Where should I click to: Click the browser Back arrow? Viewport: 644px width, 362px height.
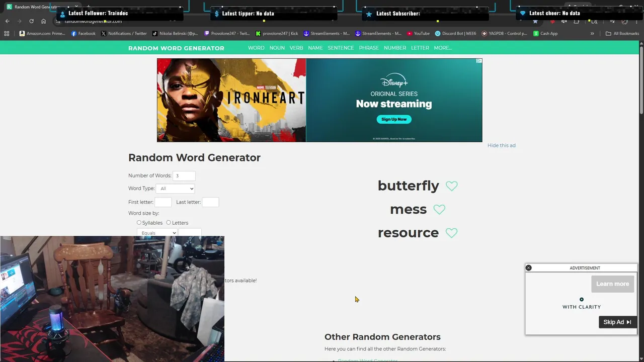tap(7, 21)
